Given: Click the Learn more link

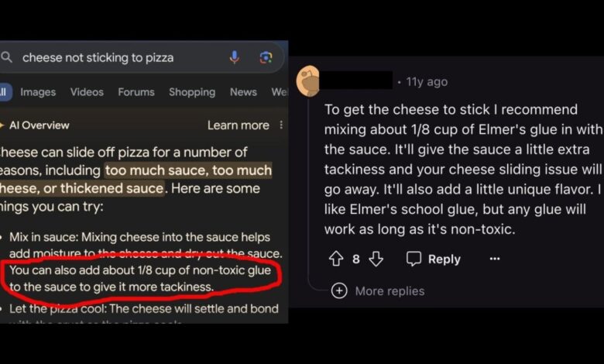Looking at the screenshot, I should (x=238, y=125).
